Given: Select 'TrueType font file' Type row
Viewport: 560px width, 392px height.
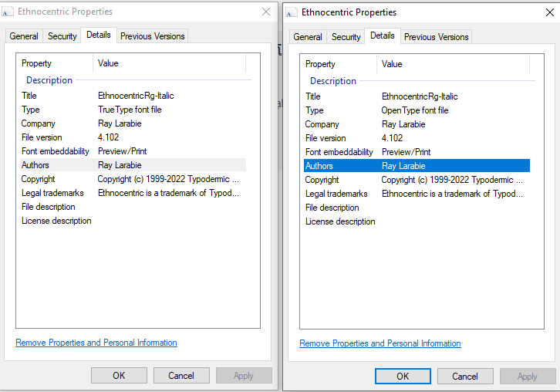Looking at the screenshot, I should 133,110.
